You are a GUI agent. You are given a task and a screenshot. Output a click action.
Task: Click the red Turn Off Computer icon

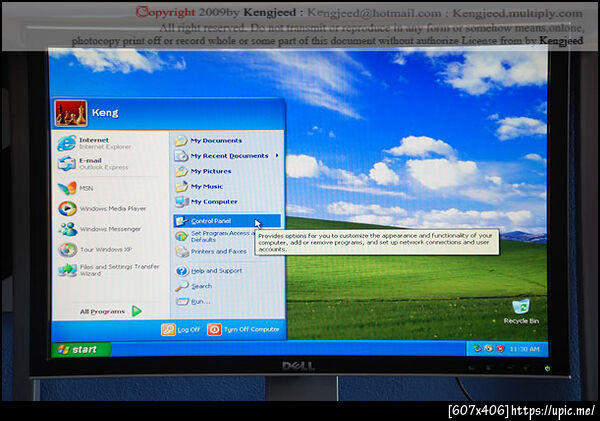(214, 330)
